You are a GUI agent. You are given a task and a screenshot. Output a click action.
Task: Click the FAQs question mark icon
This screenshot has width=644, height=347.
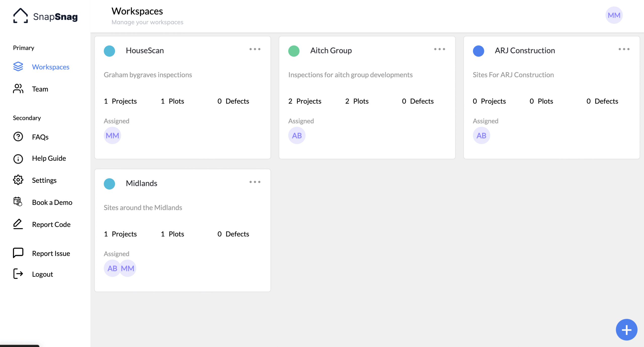[x=18, y=137]
